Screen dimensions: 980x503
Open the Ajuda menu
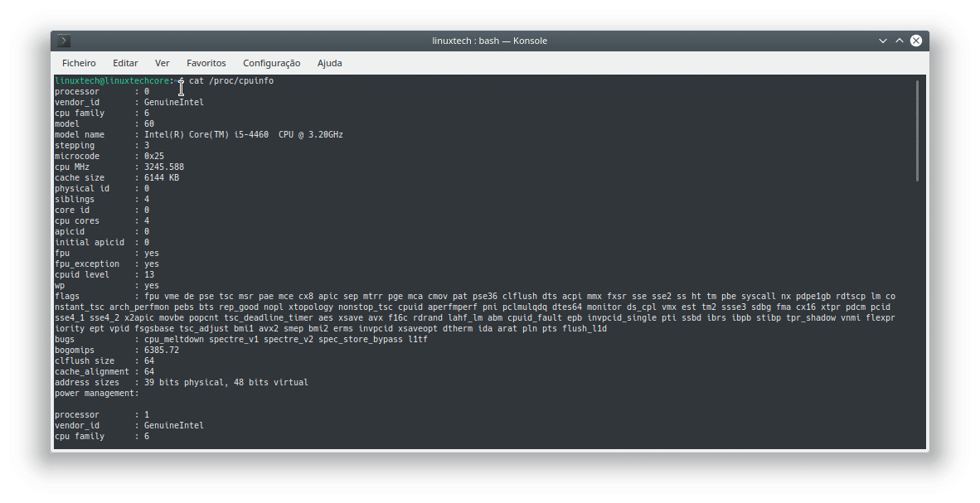[x=329, y=63]
